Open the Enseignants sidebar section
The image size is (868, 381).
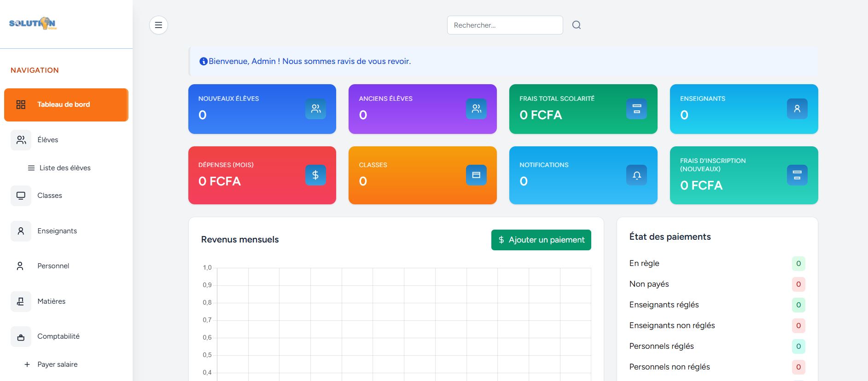coord(57,231)
